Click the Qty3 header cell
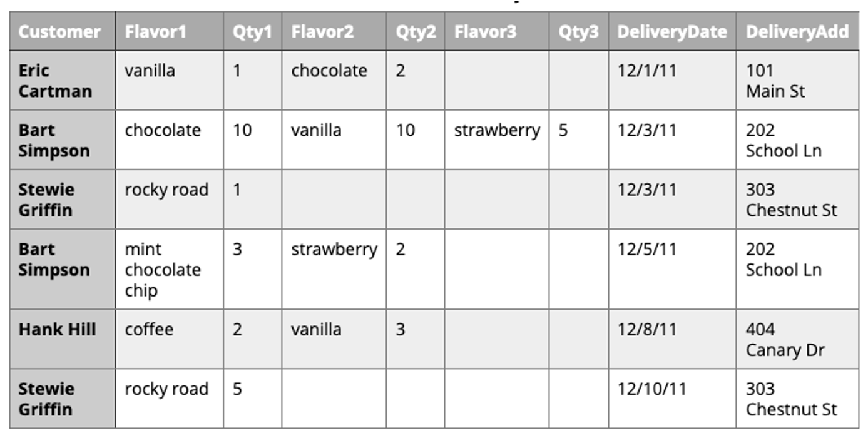Image resolution: width=868 pixels, height=438 pixels. tap(578, 31)
